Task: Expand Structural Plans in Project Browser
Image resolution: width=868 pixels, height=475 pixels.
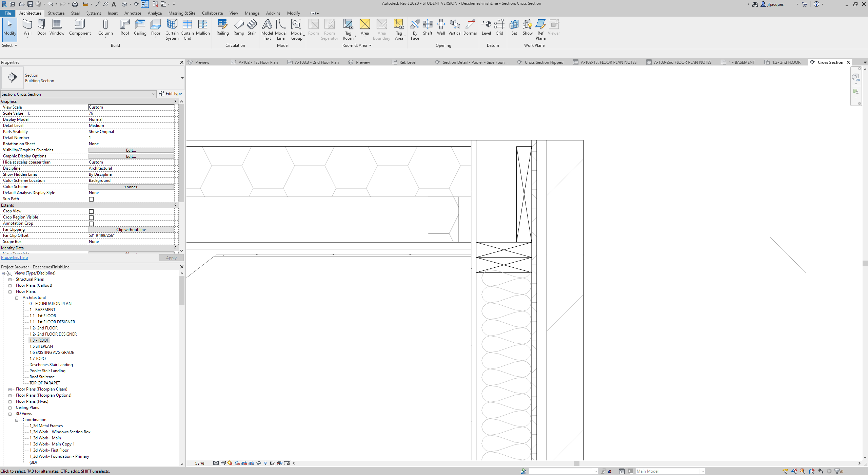Action: (x=10, y=279)
